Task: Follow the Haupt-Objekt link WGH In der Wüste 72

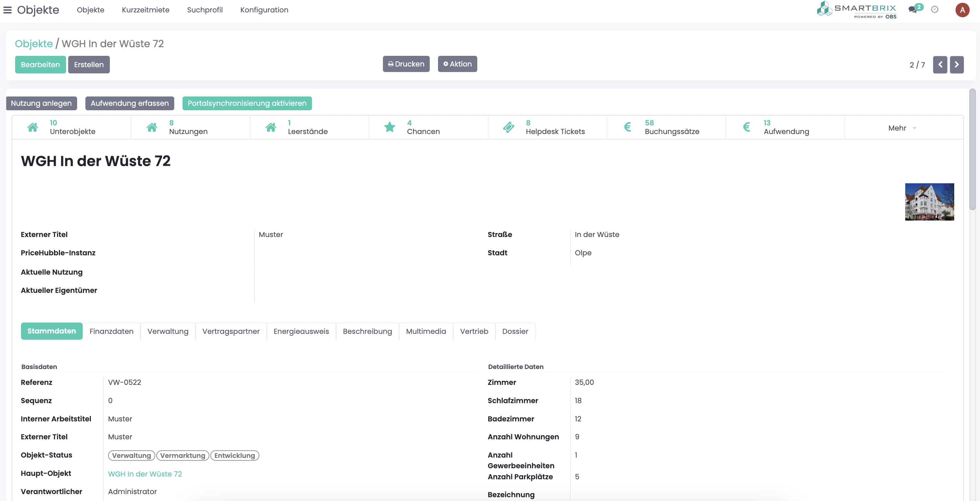Action: pyautogui.click(x=145, y=474)
